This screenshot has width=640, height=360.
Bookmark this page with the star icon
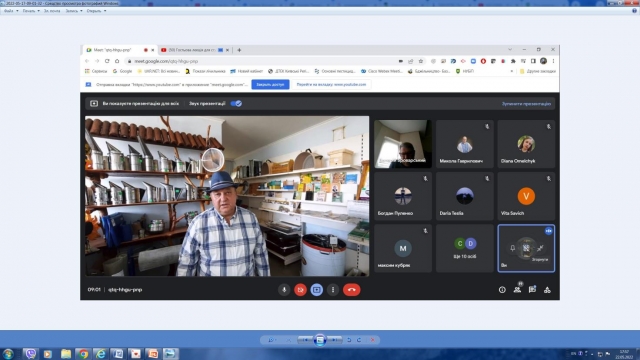coord(421,61)
